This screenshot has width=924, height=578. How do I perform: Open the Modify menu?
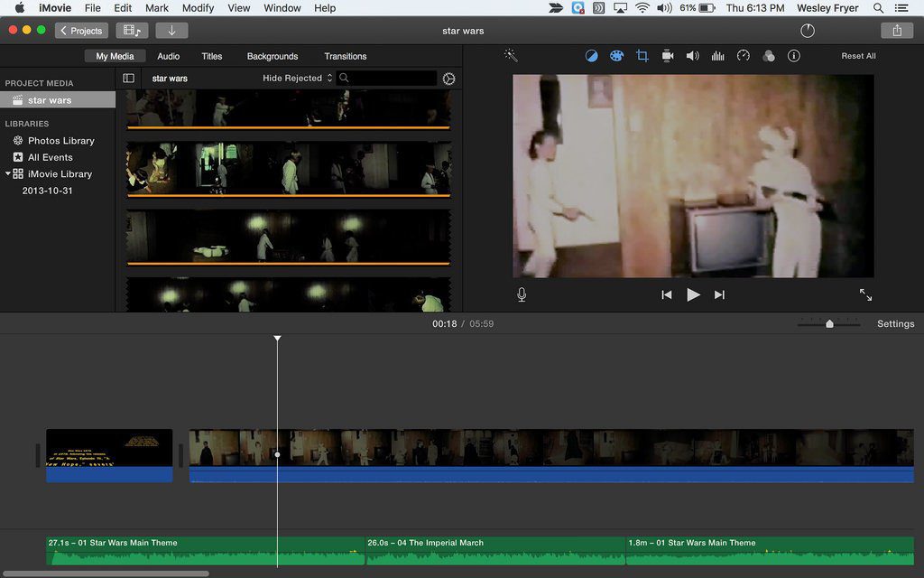(x=198, y=8)
